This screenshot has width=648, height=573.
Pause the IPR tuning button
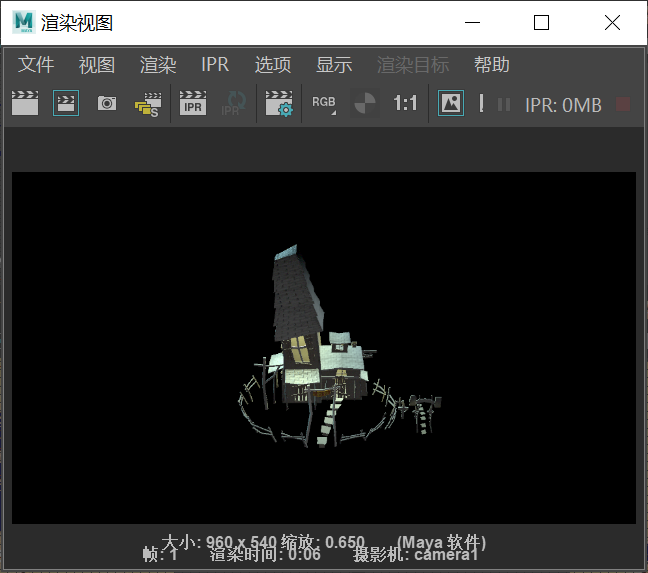(504, 104)
